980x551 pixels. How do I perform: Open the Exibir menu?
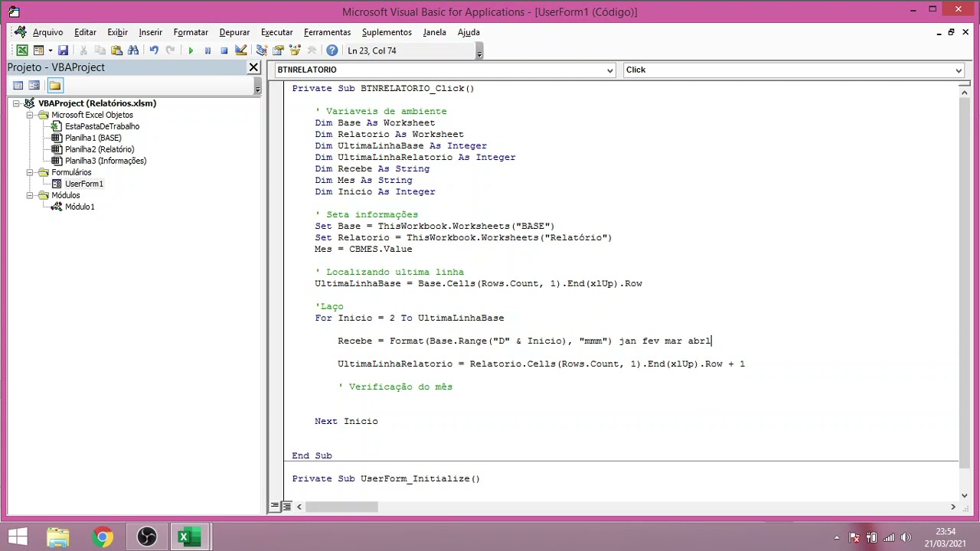pyautogui.click(x=117, y=32)
